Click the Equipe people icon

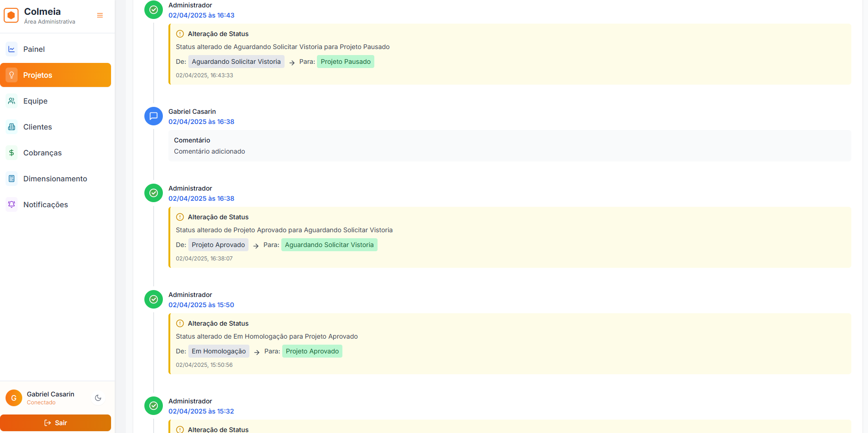coord(12,101)
